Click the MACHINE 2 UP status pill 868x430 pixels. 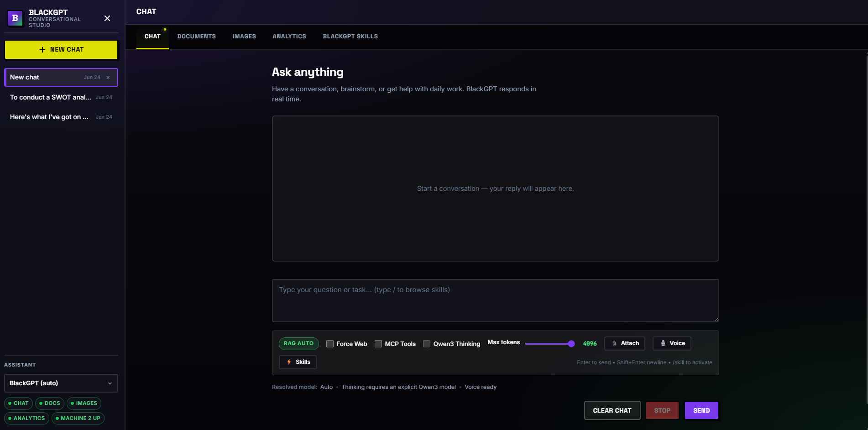pyautogui.click(x=78, y=419)
